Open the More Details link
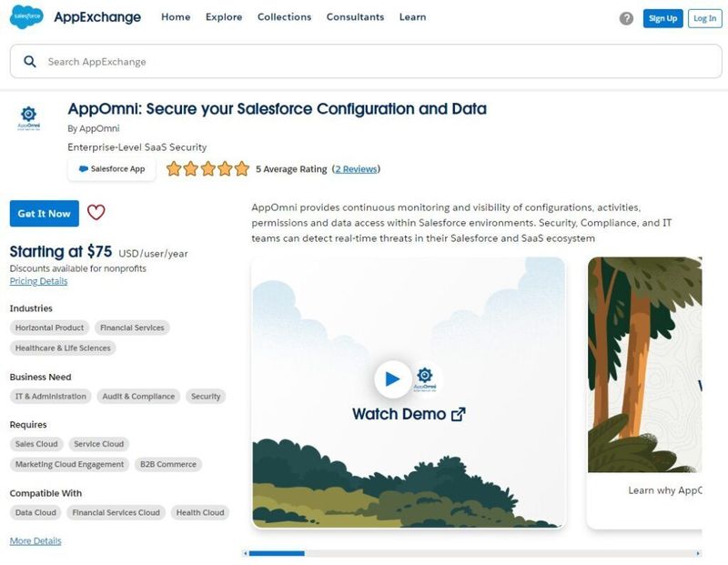This screenshot has width=728, height=565. click(35, 540)
